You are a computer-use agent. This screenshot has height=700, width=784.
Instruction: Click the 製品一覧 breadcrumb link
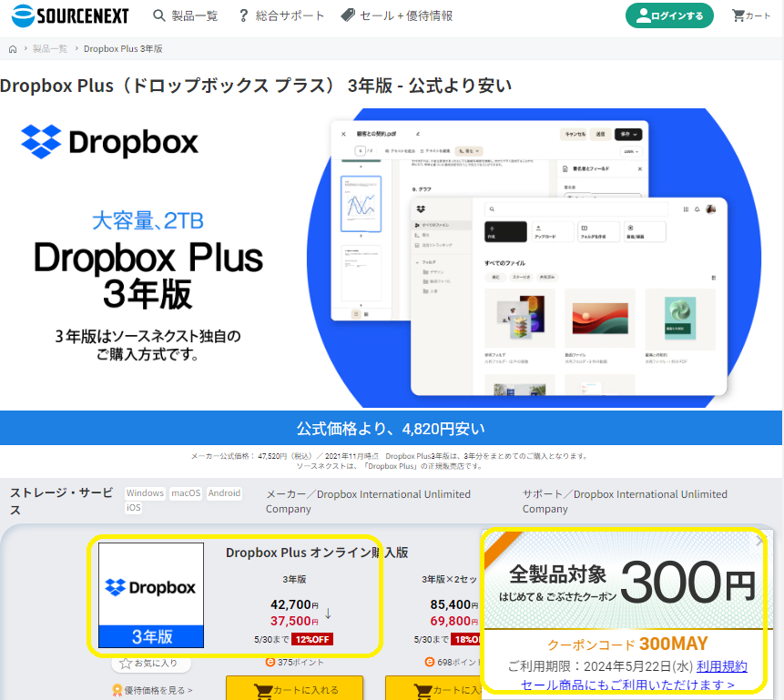50,49
